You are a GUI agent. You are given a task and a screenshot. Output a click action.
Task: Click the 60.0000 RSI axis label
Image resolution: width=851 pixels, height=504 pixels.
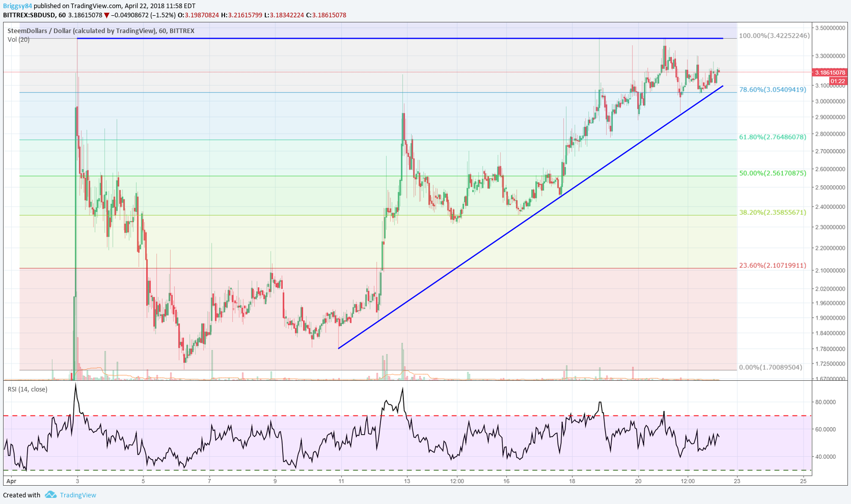[x=826, y=429]
